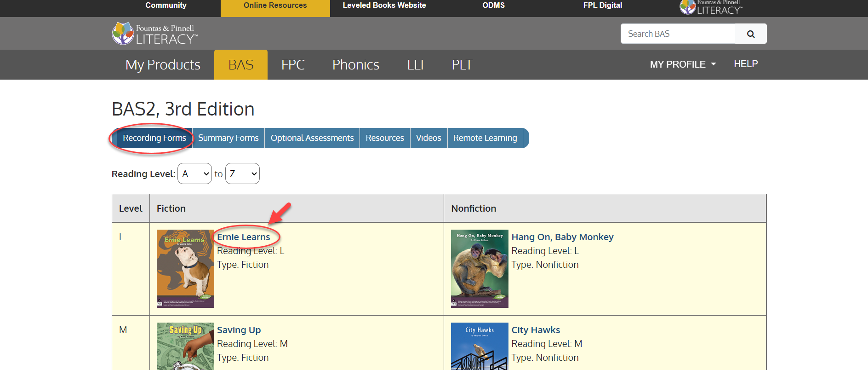This screenshot has height=370, width=868.
Task: Click in the Search BAS field
Action: [678, 34]
